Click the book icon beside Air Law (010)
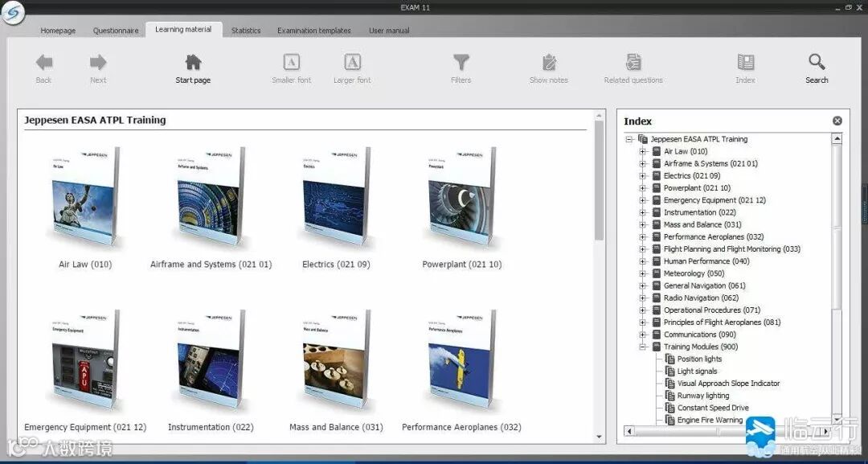Screen dimensions: 868x464 pos(657,151)
